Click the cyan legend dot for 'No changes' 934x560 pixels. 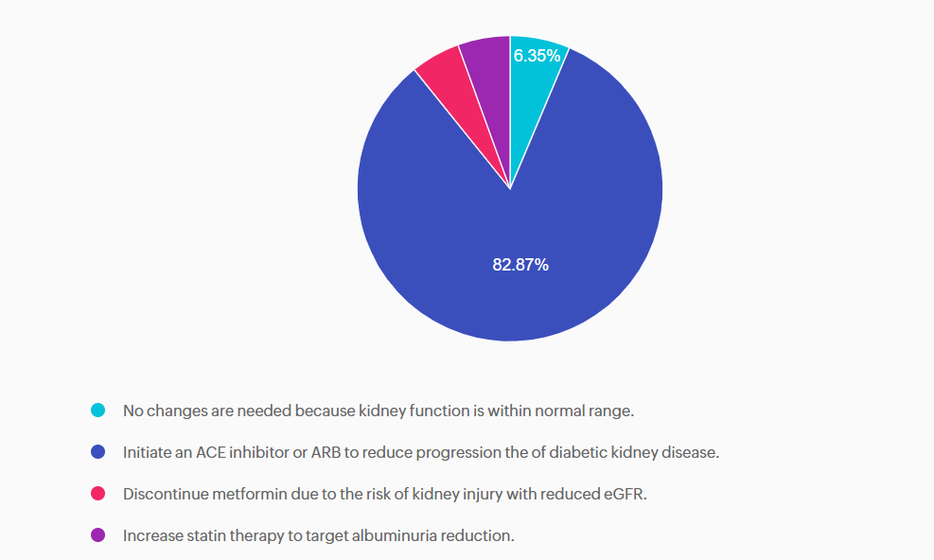click(97, 411)
